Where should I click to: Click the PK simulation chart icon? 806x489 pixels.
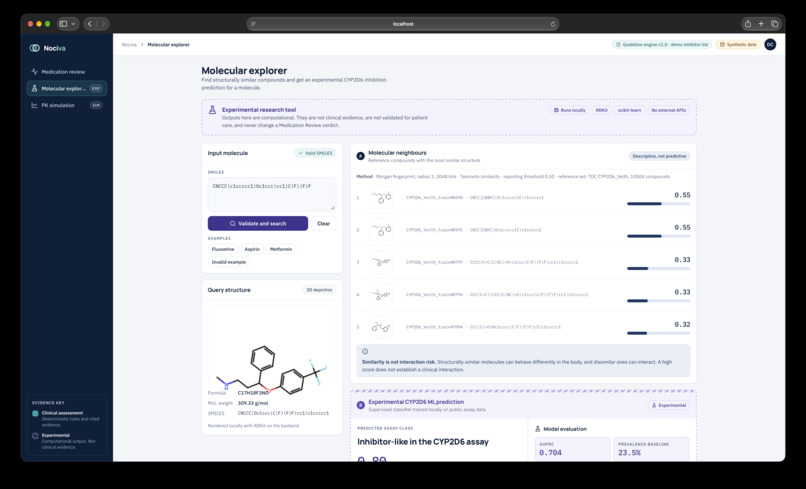pos(34,105)
